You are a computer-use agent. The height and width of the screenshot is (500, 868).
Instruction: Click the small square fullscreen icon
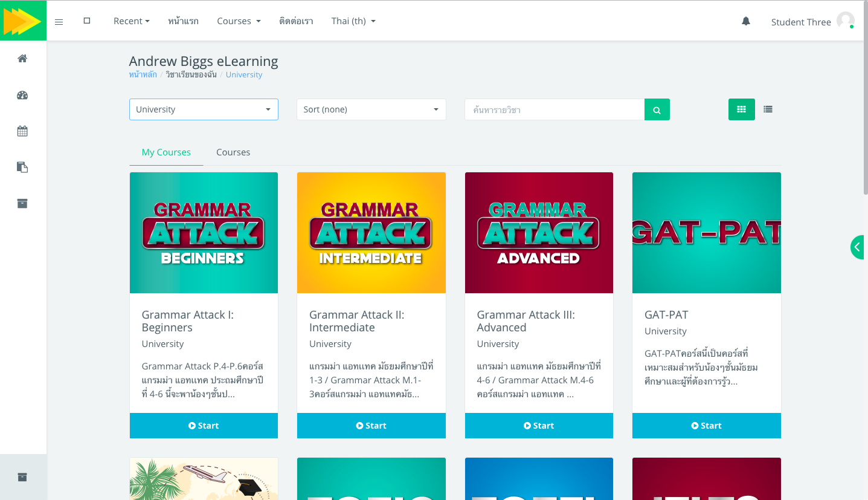click(x=87, y=21)
